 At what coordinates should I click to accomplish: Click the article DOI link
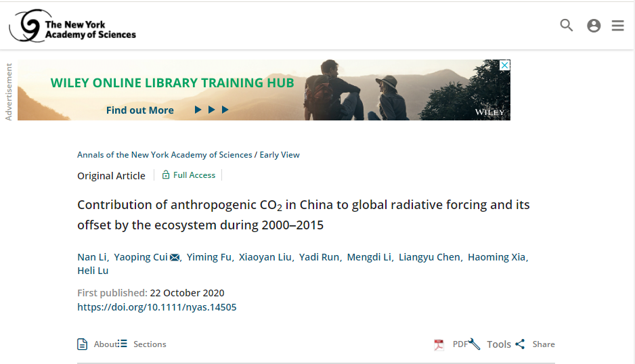click(x=157, y=307)
